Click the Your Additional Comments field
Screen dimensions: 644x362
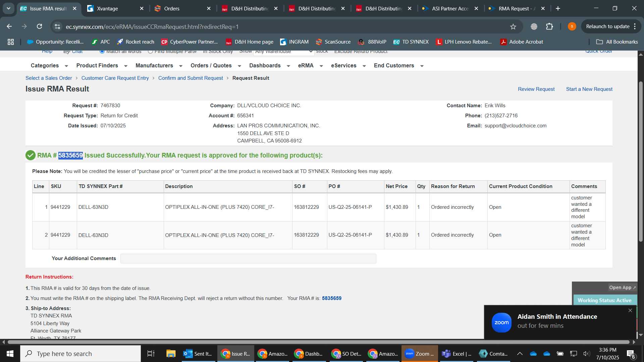(248, 258)
